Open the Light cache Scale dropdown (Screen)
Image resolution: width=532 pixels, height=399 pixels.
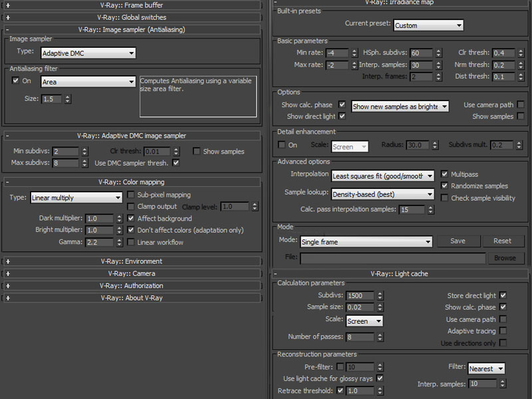point(364,321)
